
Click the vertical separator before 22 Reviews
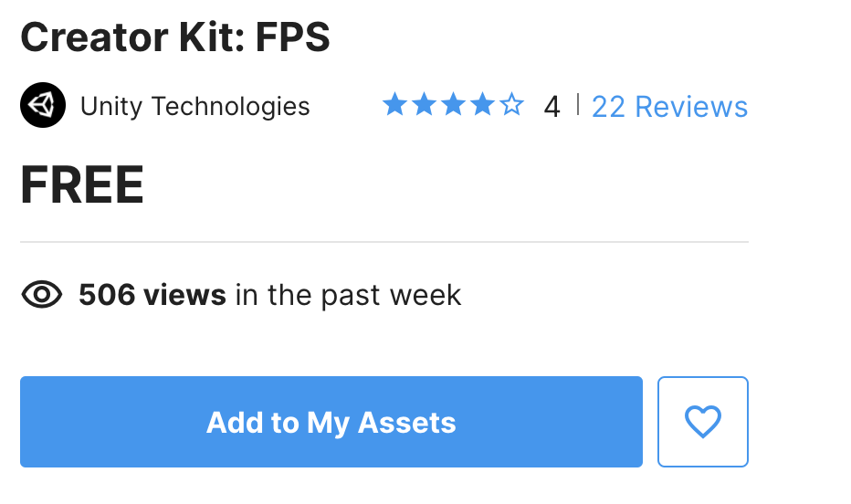tap(577, 106)
